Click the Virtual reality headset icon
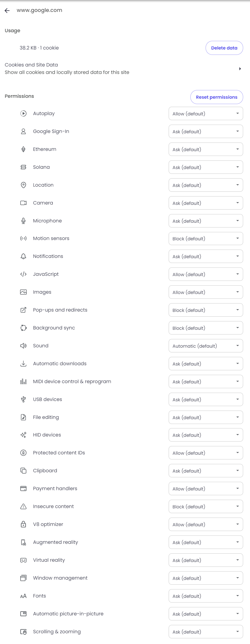This screenshot has width=250, height=644. [x=23, y=560]
